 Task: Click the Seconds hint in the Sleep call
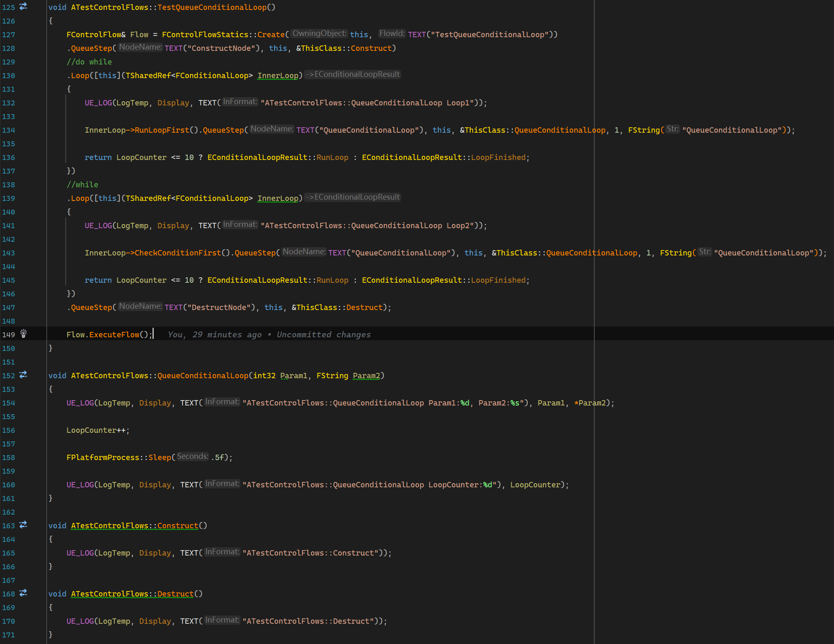click(193, 457)
